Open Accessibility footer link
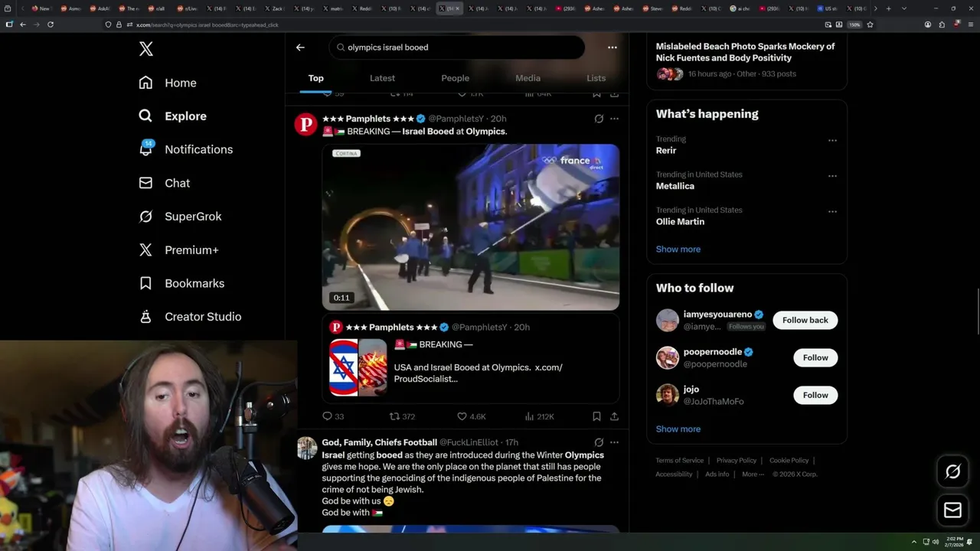 pos(674,474)
